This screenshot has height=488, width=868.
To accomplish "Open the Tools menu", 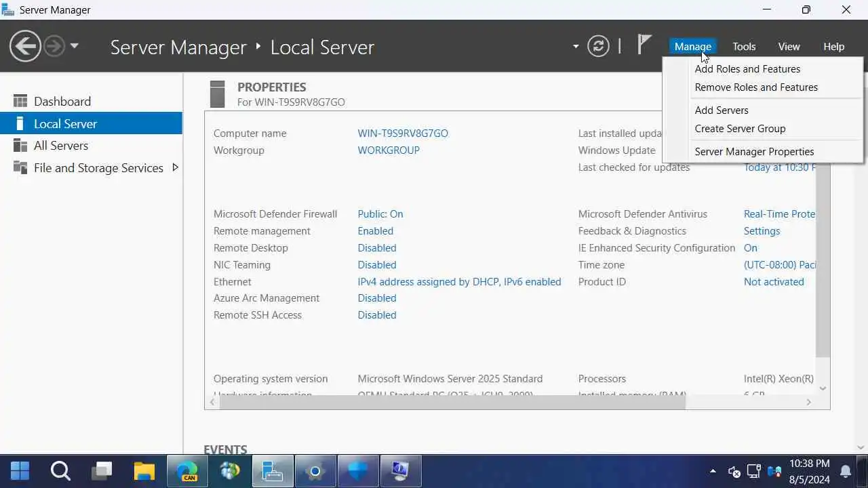I will [744, 46].
